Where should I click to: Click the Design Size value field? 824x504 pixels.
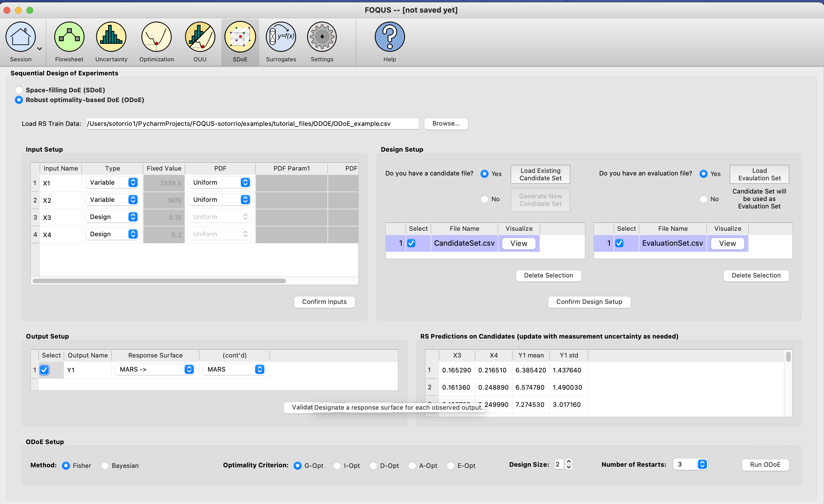[x=559, y=464]
